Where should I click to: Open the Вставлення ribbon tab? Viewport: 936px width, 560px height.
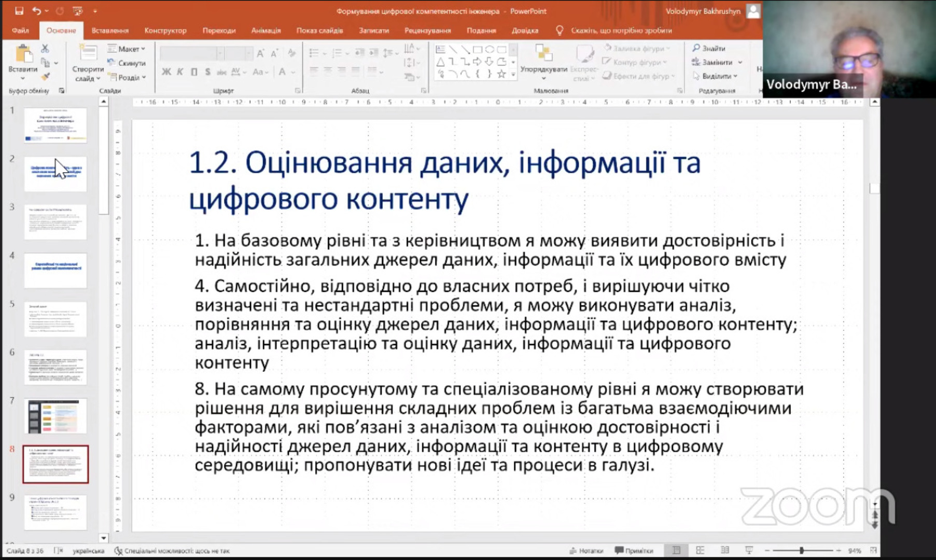(x=110, y=31)
